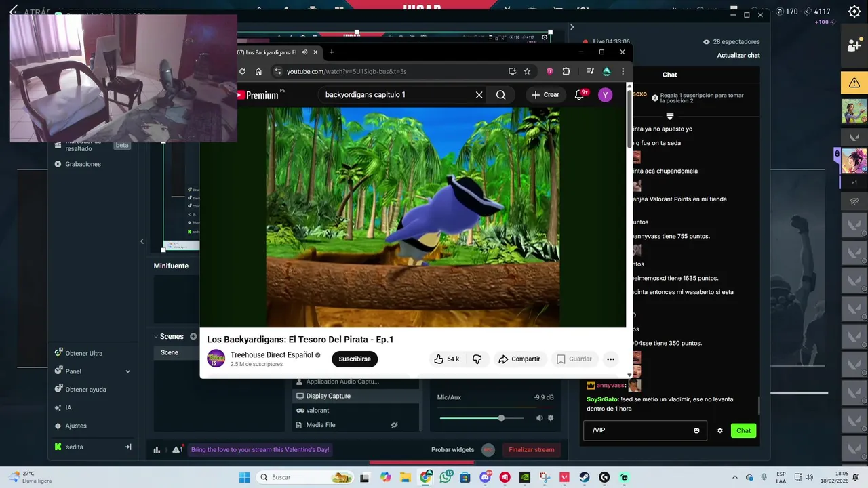Click Actualizar chat
868x488 pixels.
coord(738,55)
